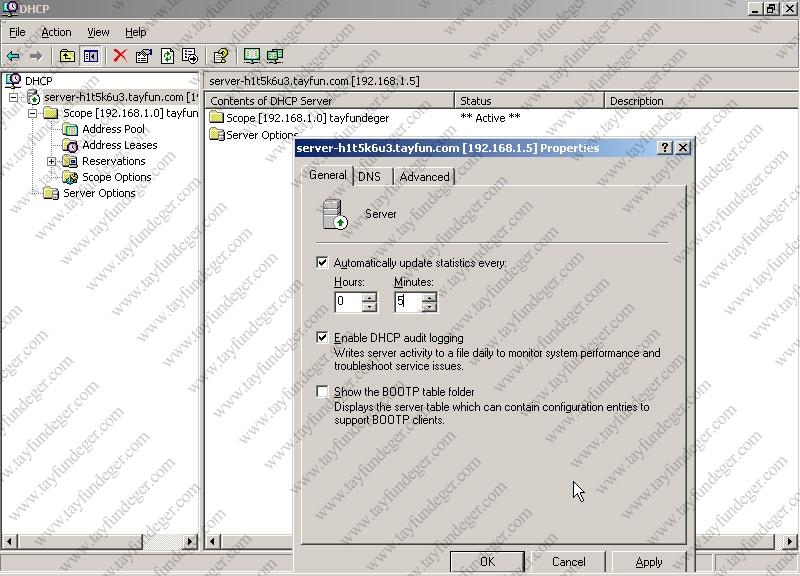Click the Status column header

[x=529, y=101]
